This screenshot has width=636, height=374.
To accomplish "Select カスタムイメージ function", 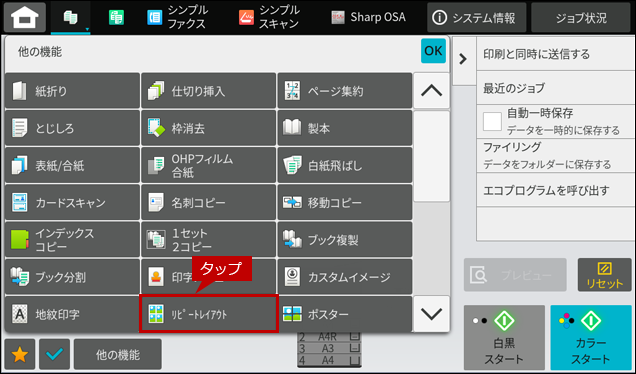I will click(345, 277).
